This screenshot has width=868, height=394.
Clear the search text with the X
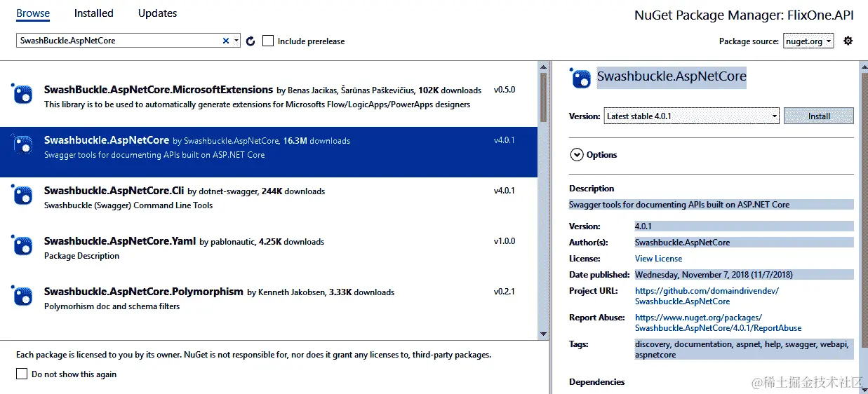tap(226, 41)
